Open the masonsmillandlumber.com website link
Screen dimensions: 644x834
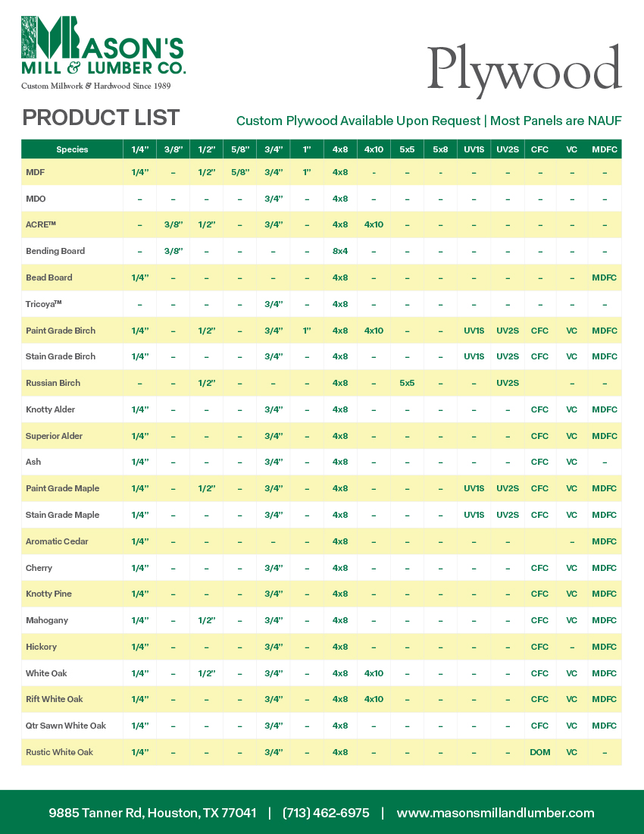(496, 813)
